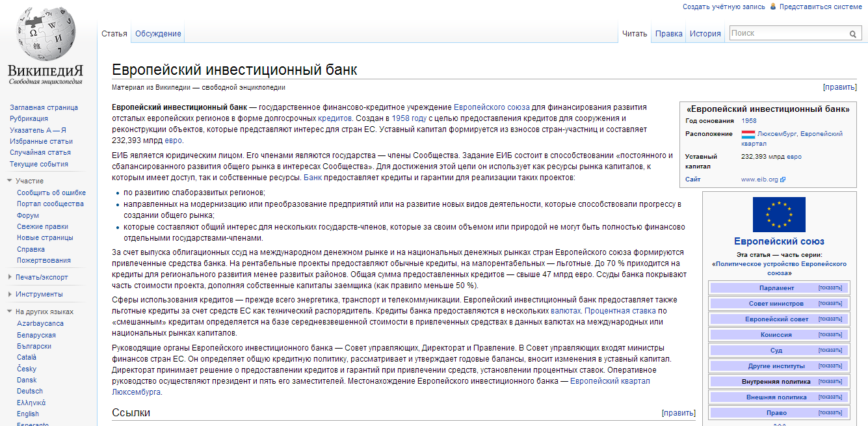Click external link icon after www.eib.org
This screenshot has width=868, height=426.
[783, 180]
